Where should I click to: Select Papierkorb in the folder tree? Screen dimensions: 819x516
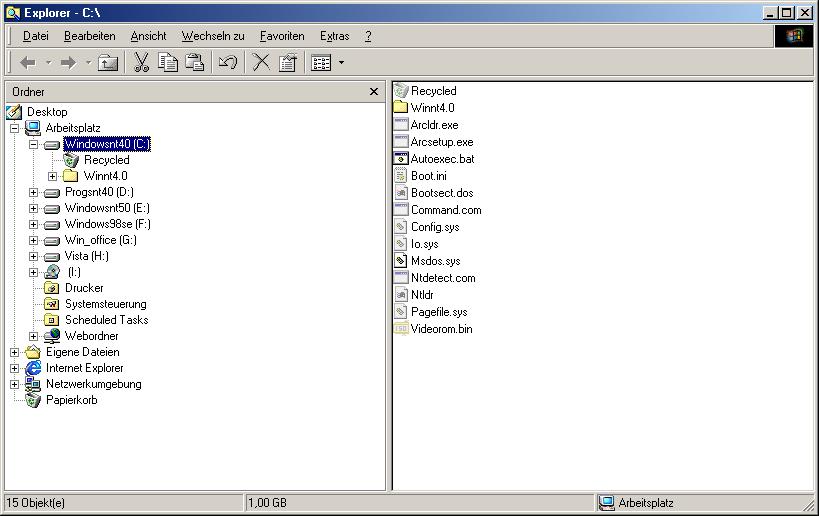pyautogui.click(x=71, y=400)
